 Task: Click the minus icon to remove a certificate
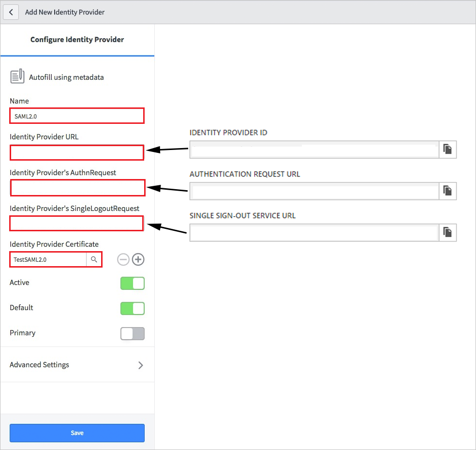pos(123,259)
